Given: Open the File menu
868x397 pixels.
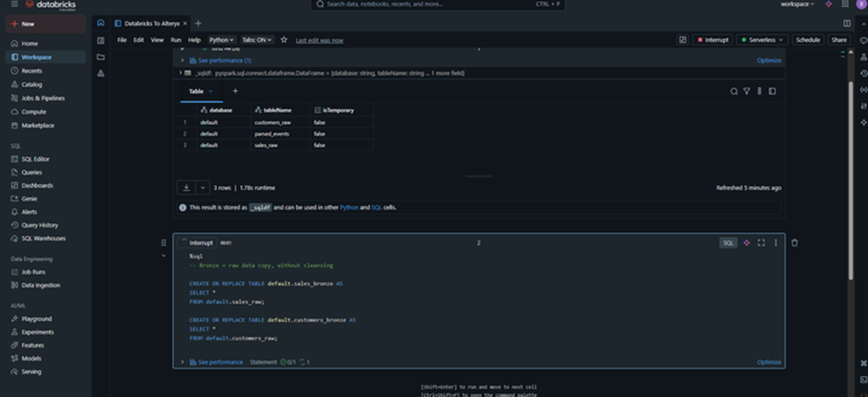Looking at the screenshot, I should click(x=122, y=40).
